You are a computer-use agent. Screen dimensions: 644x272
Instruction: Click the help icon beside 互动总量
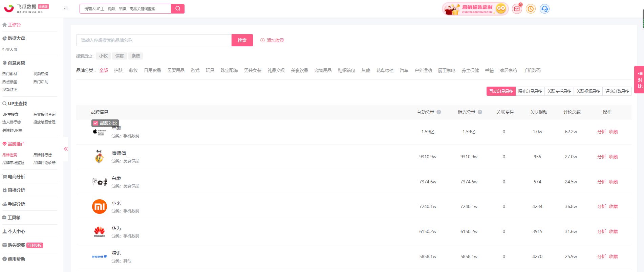pyautogui.click(x=439, y=112)
